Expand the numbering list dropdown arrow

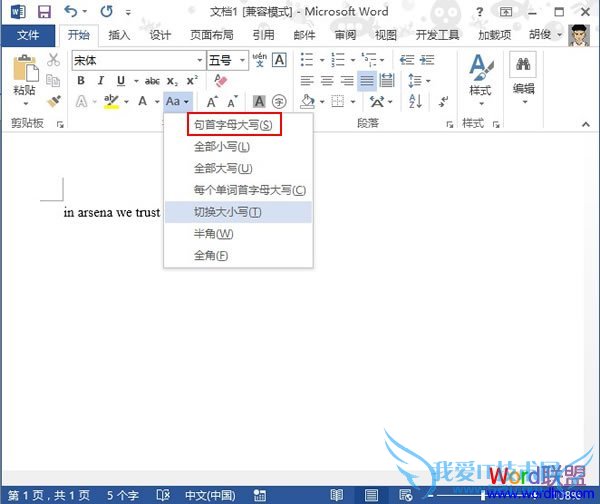point(353,60)
